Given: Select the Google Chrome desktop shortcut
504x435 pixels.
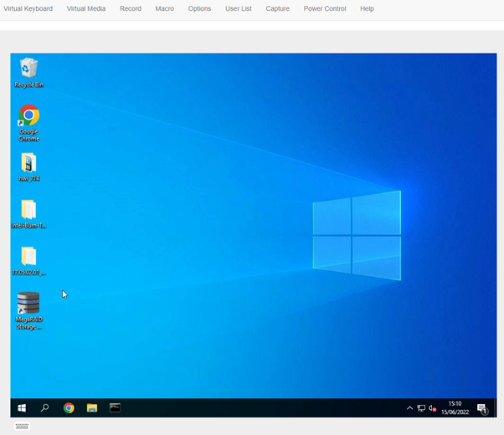Looking at the screenshot, I should tap(28, 117).
